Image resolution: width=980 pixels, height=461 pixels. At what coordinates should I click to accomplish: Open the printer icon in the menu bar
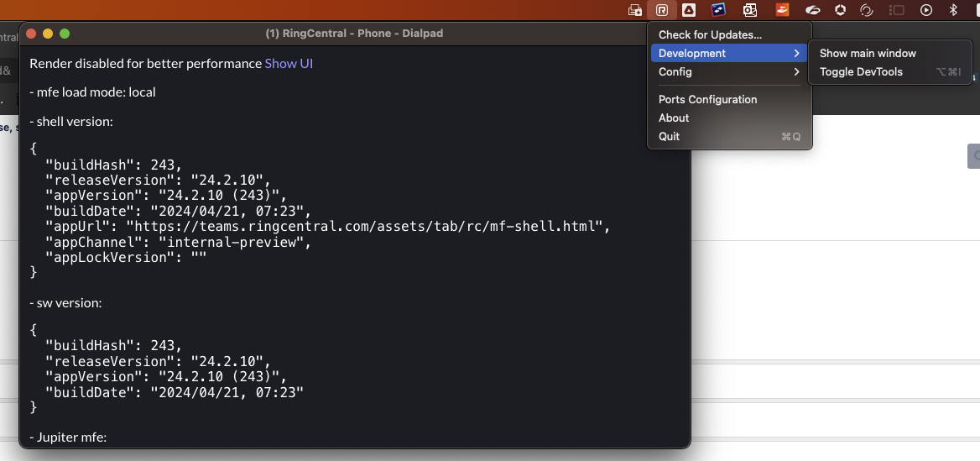pos(635,10)
